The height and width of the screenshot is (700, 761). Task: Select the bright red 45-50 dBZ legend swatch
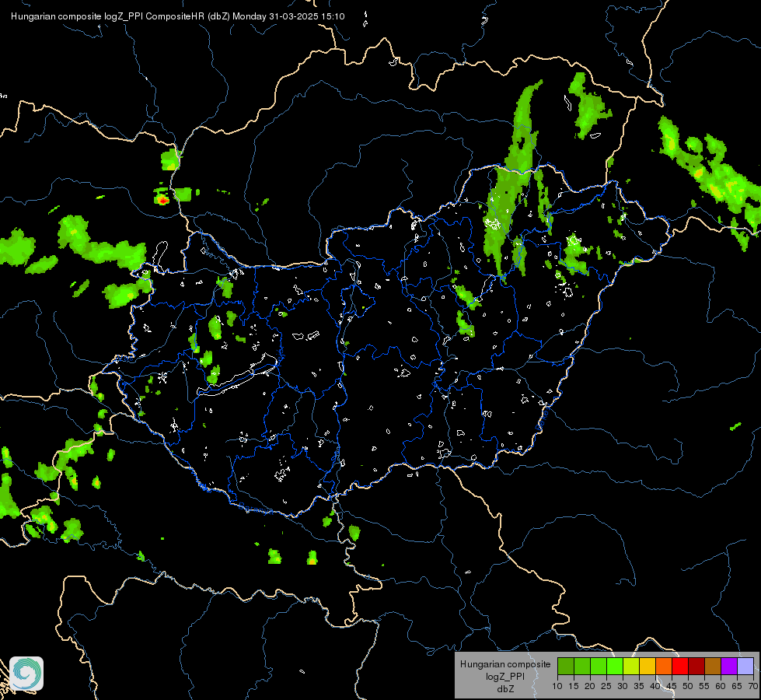(680, 666)
